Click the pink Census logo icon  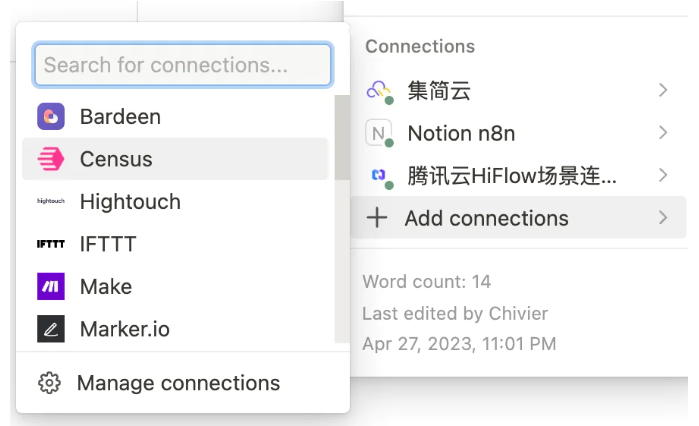[x=51, y=159]
